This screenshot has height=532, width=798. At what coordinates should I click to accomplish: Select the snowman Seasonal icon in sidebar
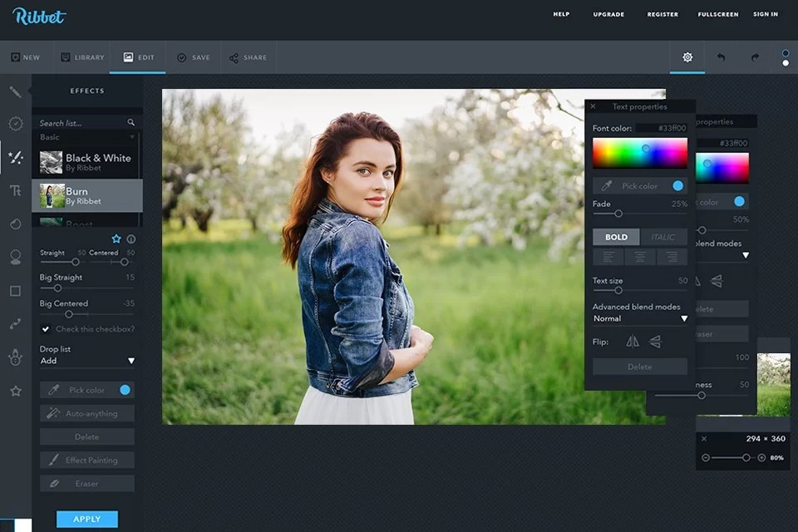15,357
